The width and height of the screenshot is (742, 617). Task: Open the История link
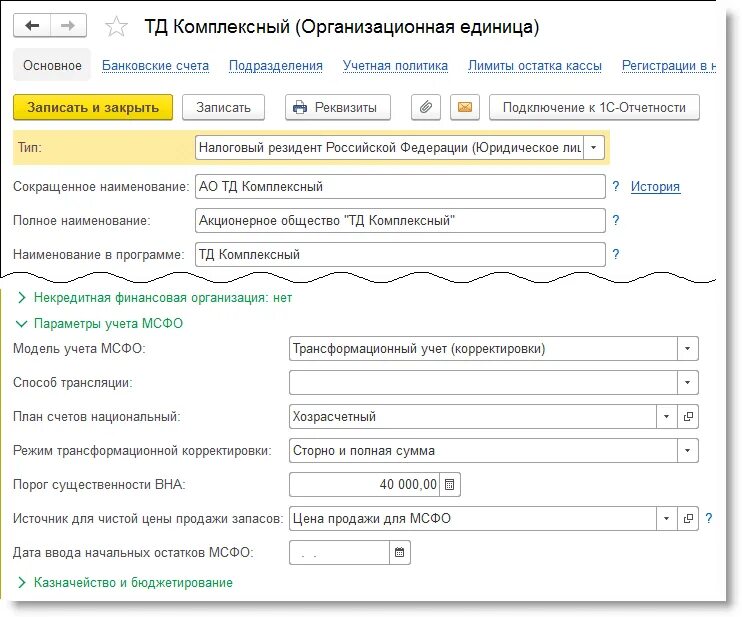pyautogui.click(x=655, y=186)
